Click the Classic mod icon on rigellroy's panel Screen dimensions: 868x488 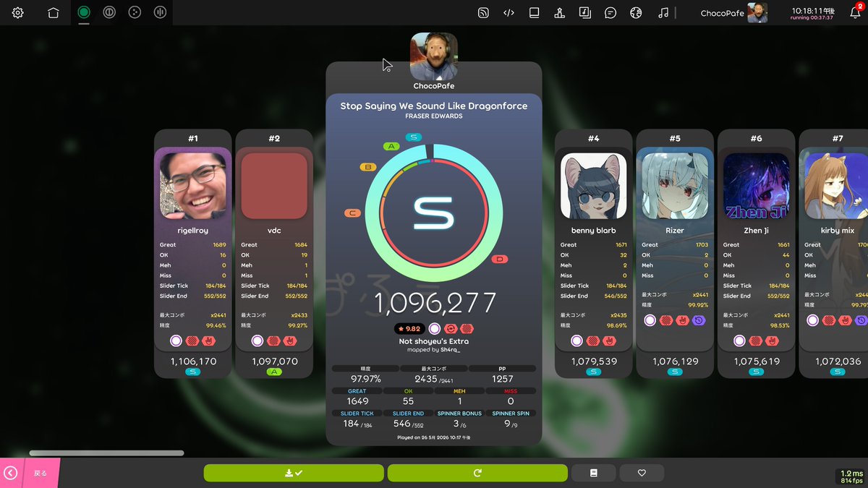click(176, 341)
